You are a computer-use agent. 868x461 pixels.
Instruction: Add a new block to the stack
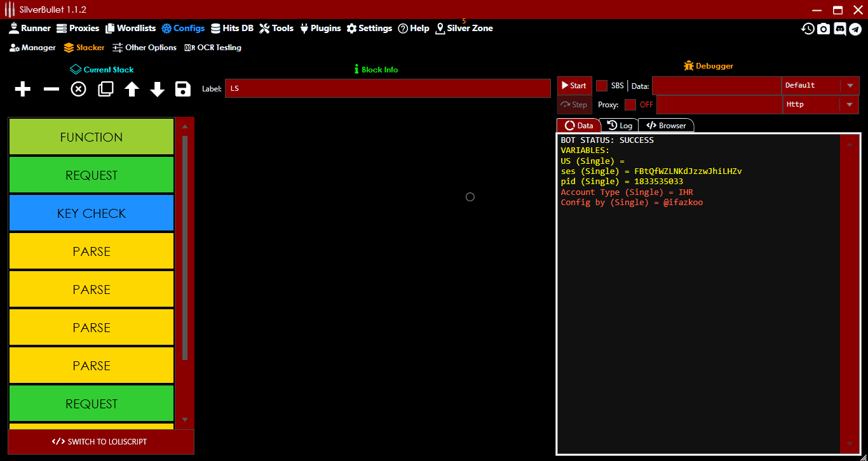22,89
